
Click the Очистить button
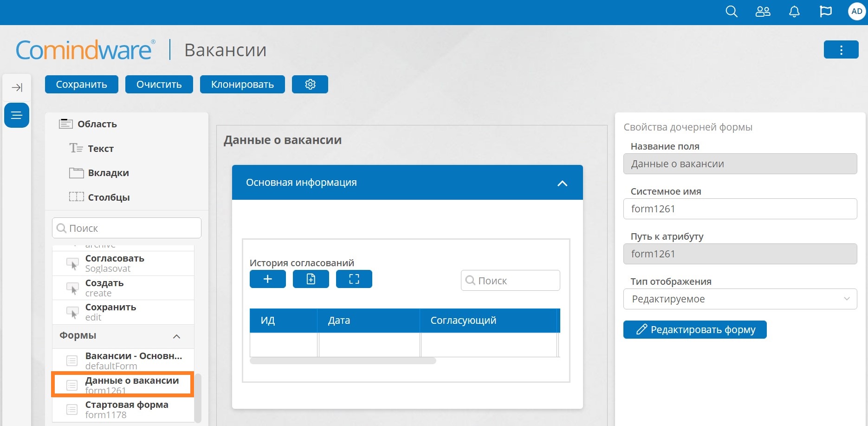(x=159, y=85)
